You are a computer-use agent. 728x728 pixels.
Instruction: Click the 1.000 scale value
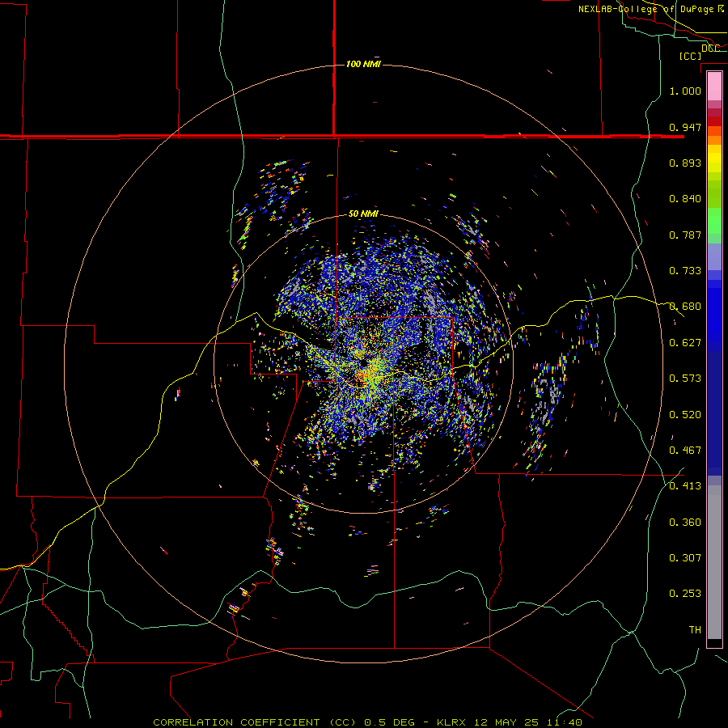(x=685, y=91)
